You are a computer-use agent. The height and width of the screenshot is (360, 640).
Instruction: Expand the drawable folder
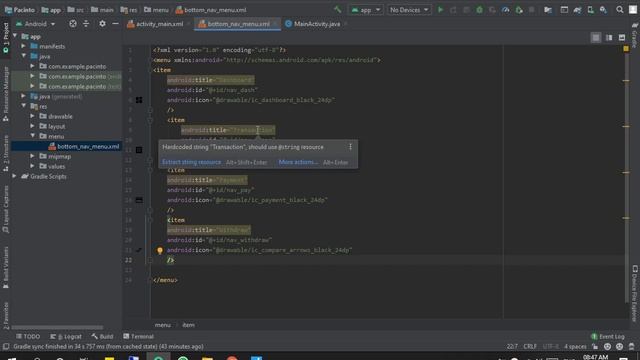coord(32,116)
